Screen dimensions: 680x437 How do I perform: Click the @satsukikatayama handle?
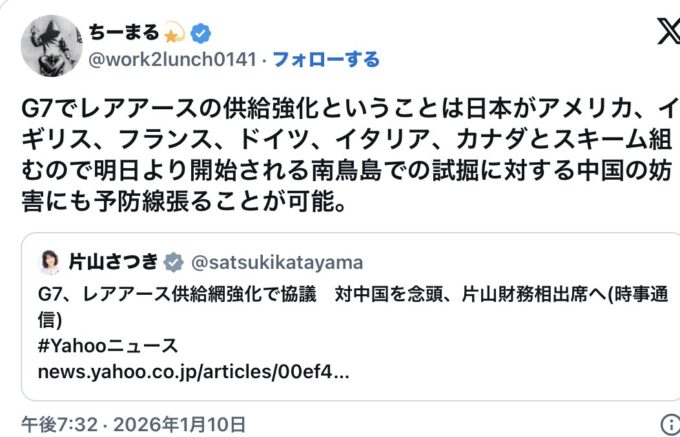click(276, 262)
